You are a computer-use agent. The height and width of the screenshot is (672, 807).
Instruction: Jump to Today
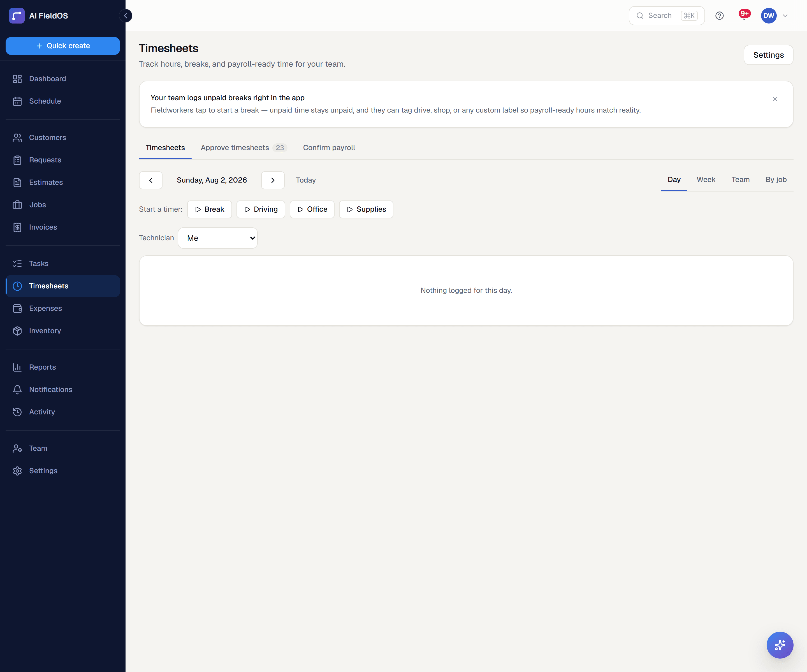tap(305, 180)
